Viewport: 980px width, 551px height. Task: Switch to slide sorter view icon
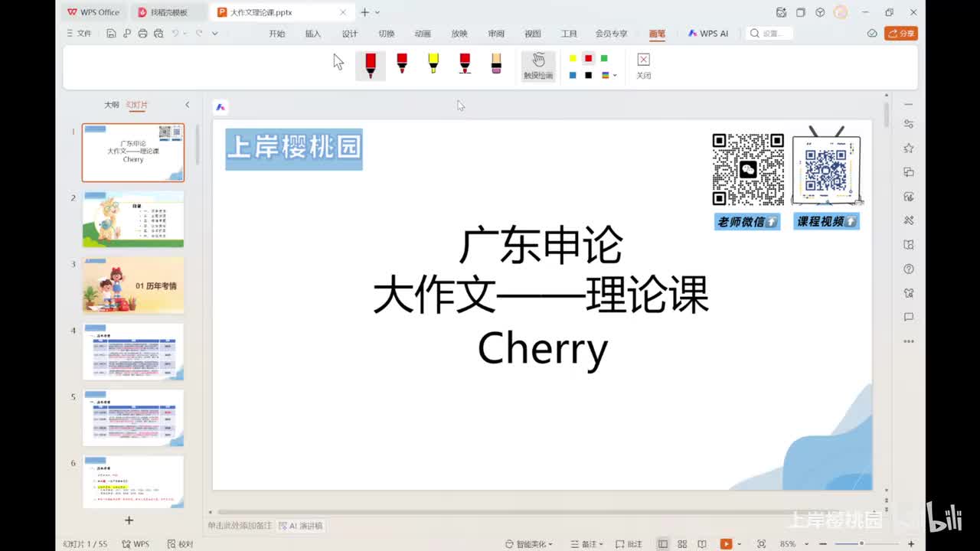tap(683, 544)
